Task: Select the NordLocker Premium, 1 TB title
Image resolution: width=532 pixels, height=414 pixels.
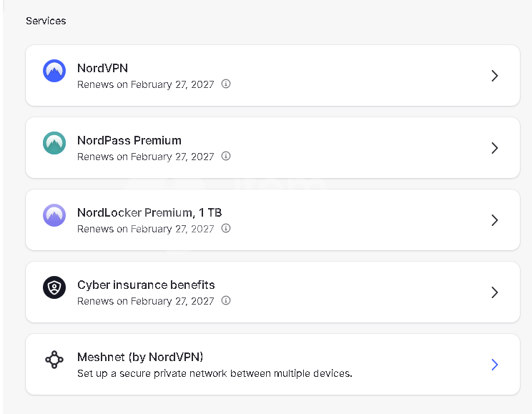Action: [x=149, y=213]
